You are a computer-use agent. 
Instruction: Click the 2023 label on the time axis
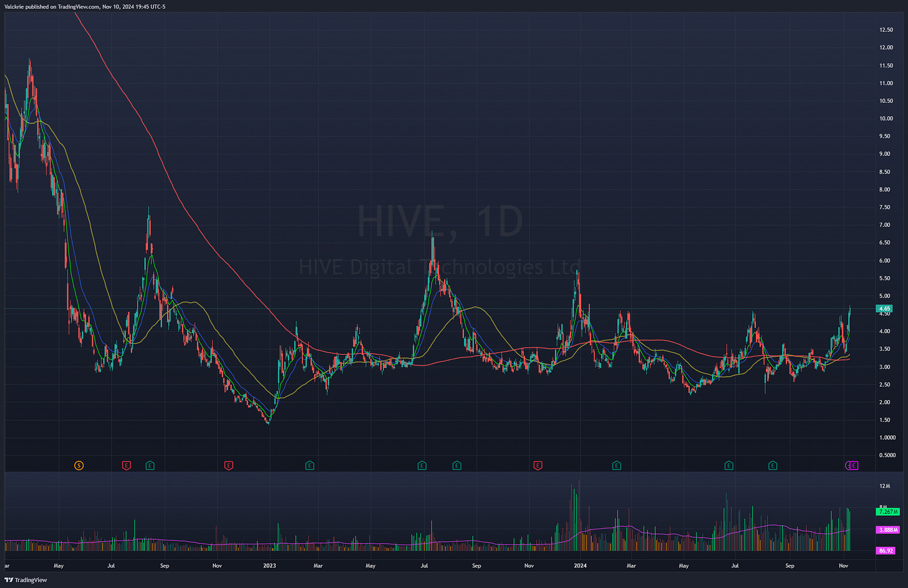coord(269,566)
